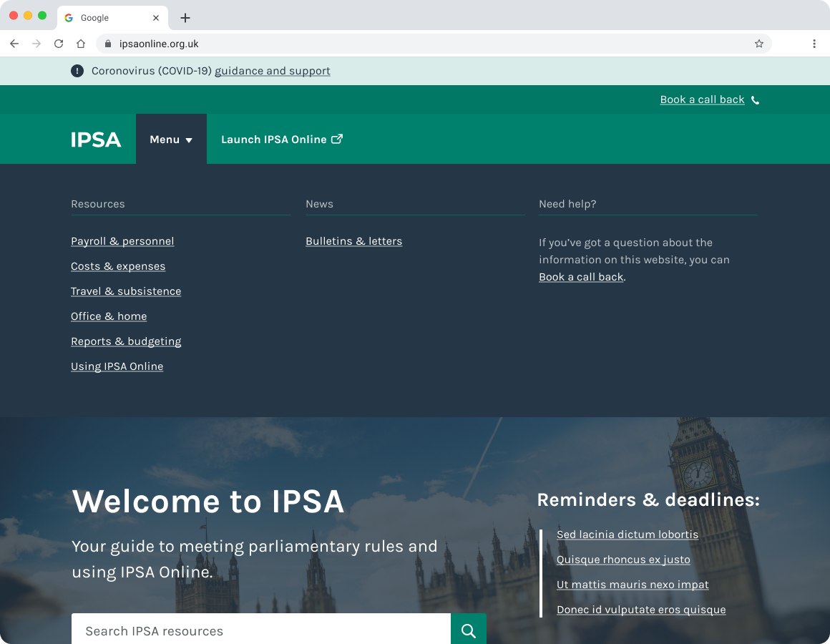Click the browser back arrow
This screenshot has width=830, height=644.
point(14,44)
